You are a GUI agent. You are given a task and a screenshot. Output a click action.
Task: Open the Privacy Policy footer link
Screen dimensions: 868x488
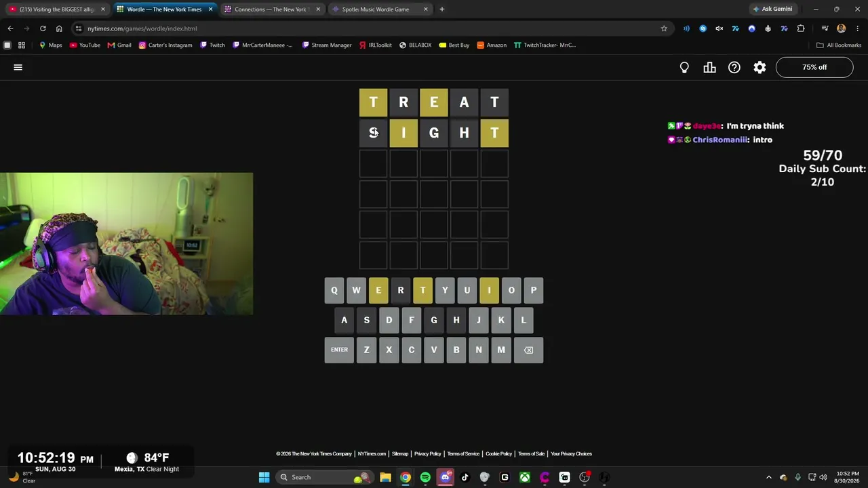[428, 454]
